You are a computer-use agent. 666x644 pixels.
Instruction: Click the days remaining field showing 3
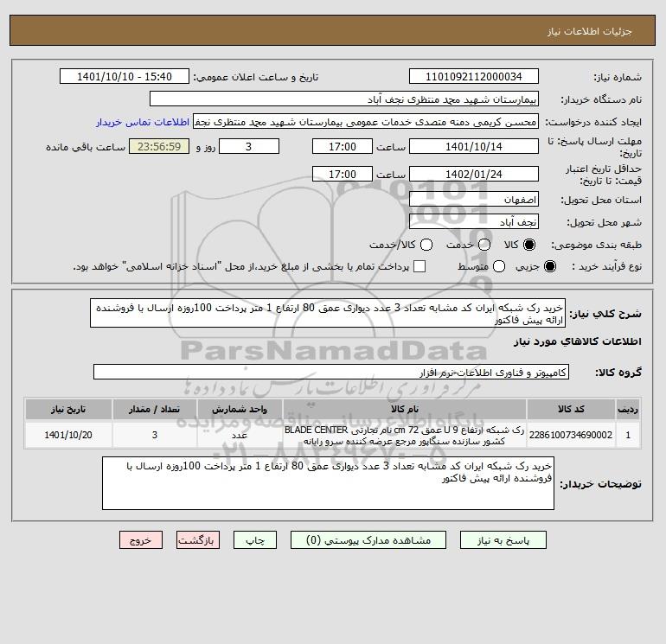click(x=249, y=146)
